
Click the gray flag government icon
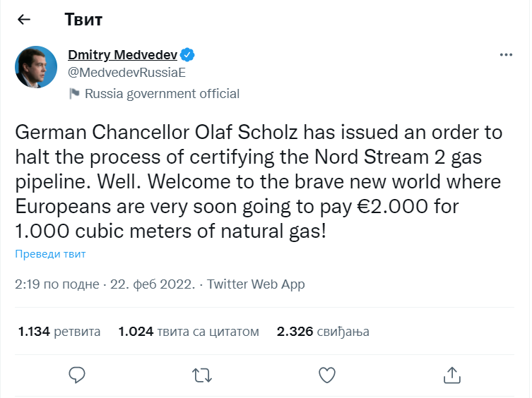pos(74,94)
